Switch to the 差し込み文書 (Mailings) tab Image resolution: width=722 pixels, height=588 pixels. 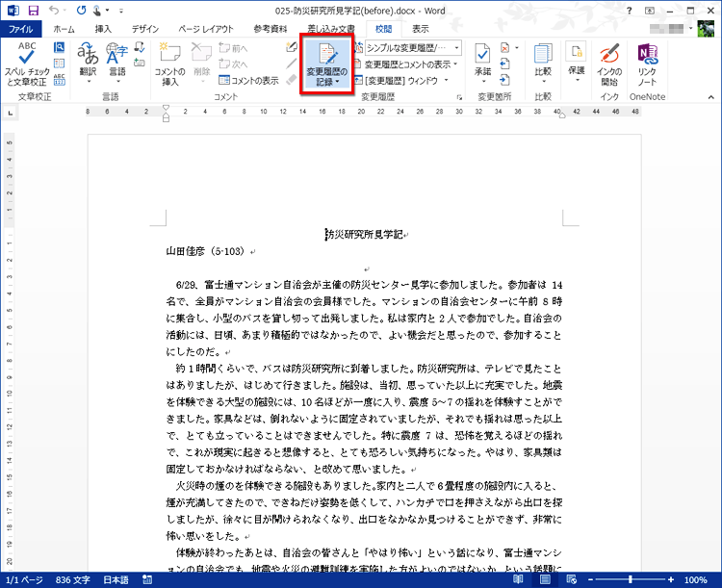pos(330,29)
